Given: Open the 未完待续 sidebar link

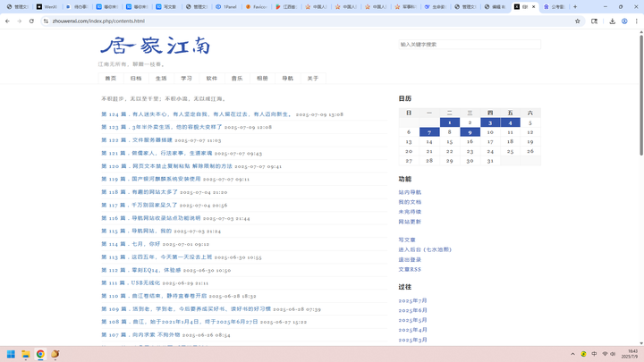Looking at the screenshot, I should 410,212.
